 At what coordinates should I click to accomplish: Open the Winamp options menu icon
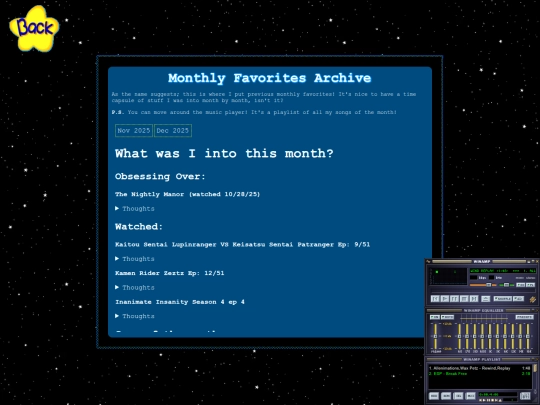428,261
